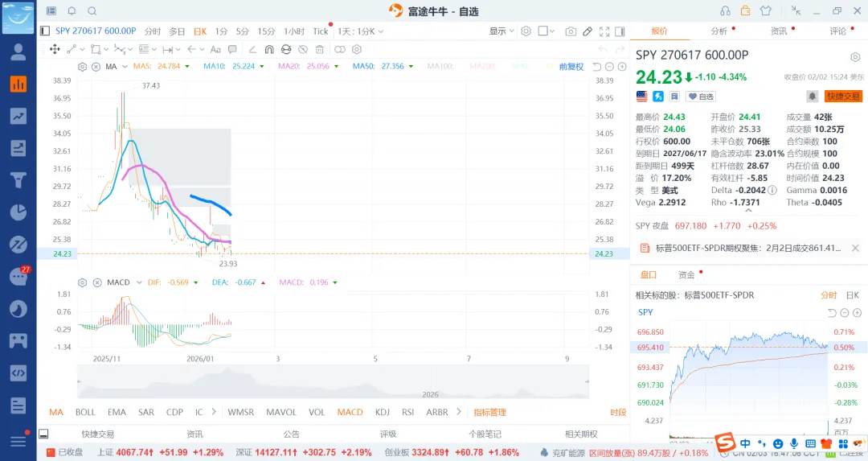The width and height of the screenshot is (868, 461).
Task: Toggle the 时段 session option
Action: (618, 412)
